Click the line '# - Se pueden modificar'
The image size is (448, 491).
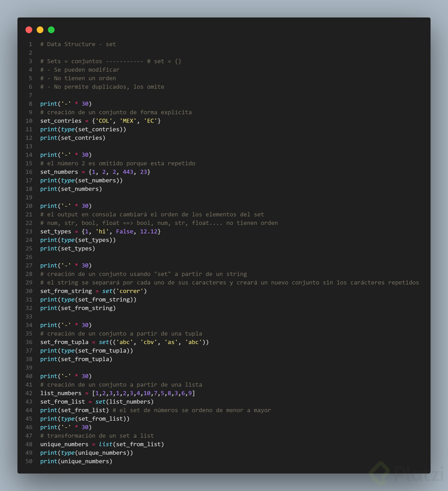tap(80, 70)
